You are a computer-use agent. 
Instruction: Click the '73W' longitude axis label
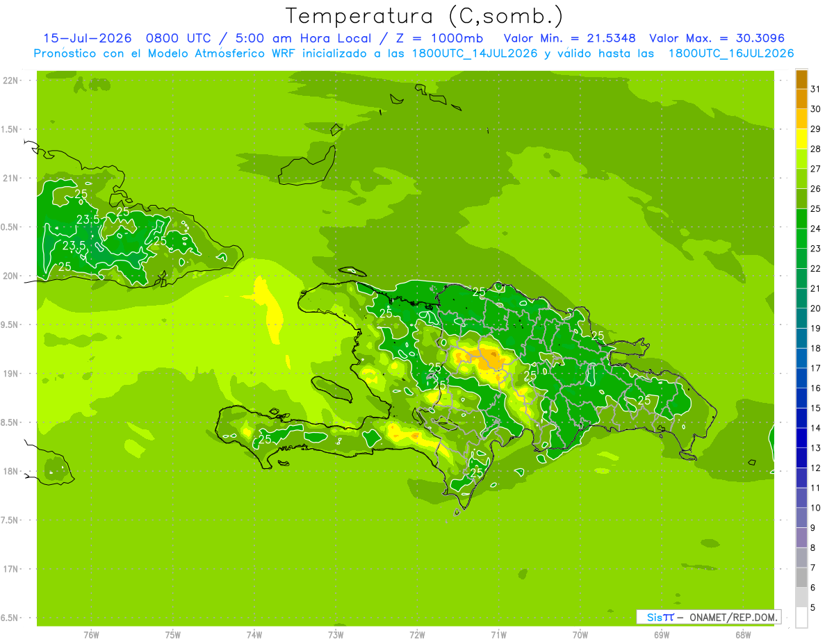tap(336, 635)
